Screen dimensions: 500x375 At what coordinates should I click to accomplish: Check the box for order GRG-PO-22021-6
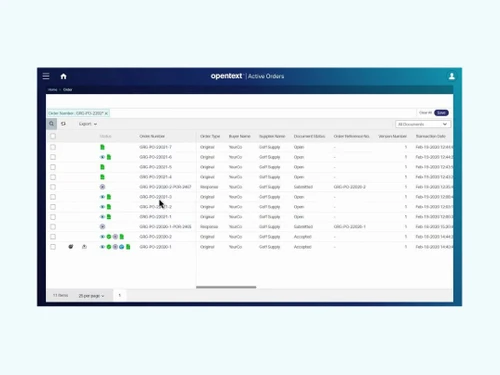[53, 157]
